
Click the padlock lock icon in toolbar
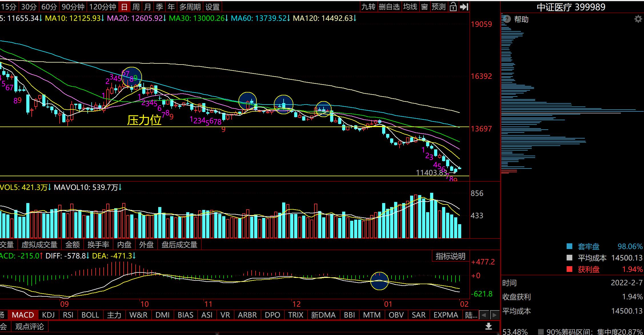click(x=453, y=7)
